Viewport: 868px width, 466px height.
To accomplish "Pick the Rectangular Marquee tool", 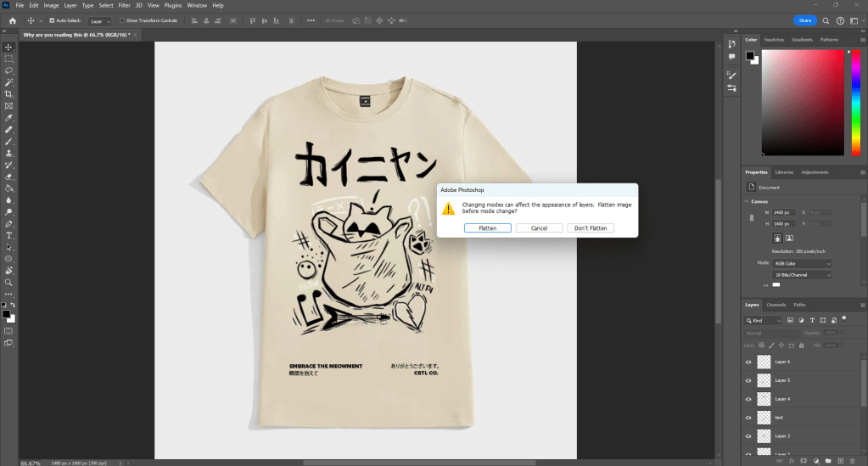I will (x=8, y=59).
